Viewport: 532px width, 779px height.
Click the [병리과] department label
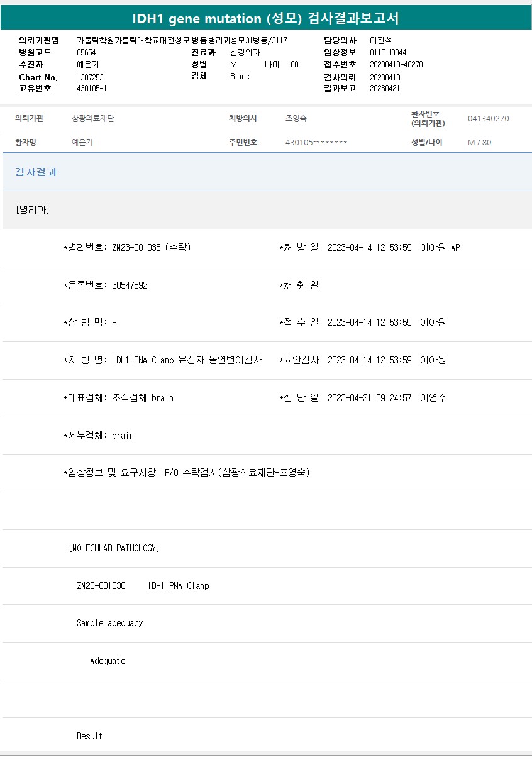pos(33,209)
